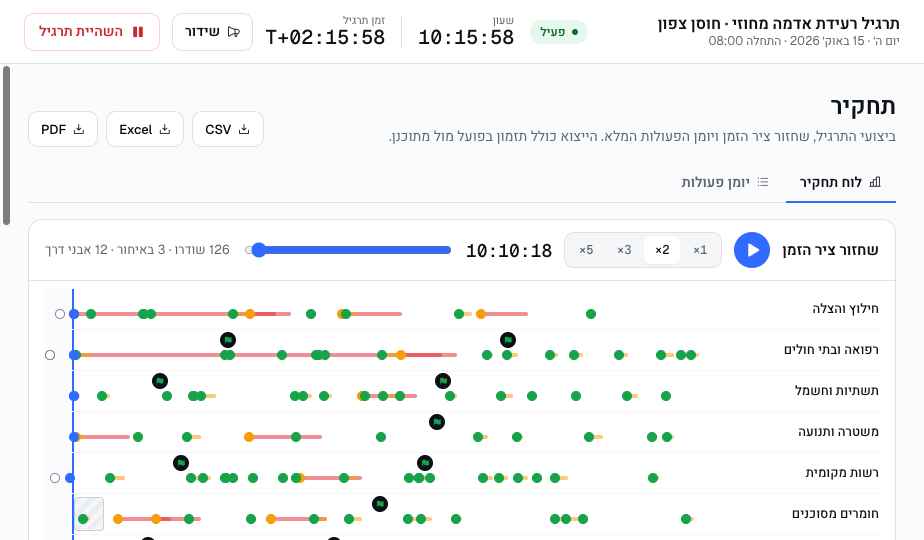Select the רפואה ובתי חולים row label
The width and height of the screenshot is (924, 540).
point(831,350)
